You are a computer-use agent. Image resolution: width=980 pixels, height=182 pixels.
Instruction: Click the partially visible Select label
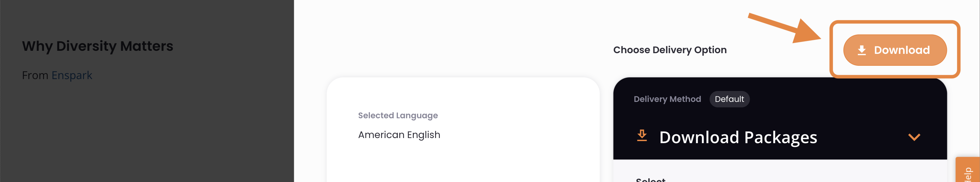point(650,179)
